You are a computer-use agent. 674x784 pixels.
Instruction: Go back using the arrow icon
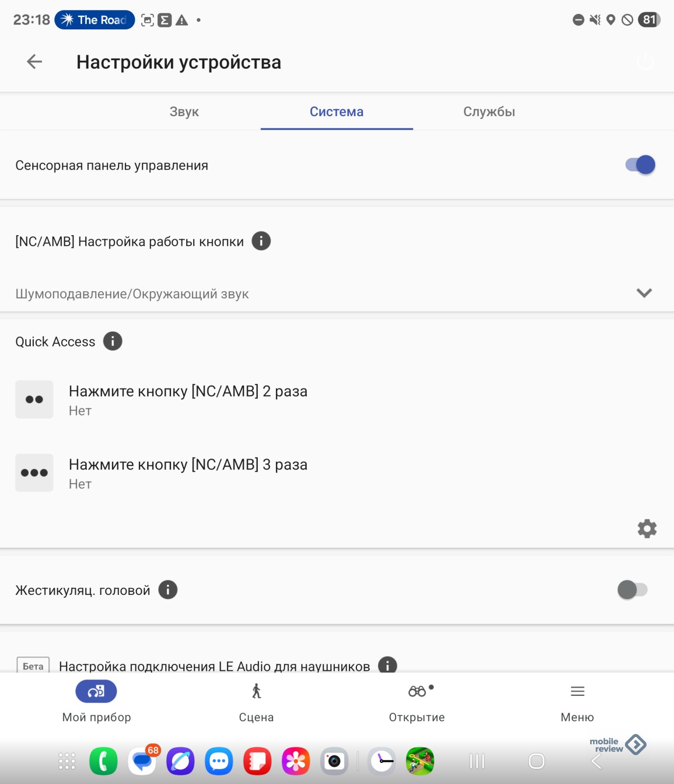[34, 62]
